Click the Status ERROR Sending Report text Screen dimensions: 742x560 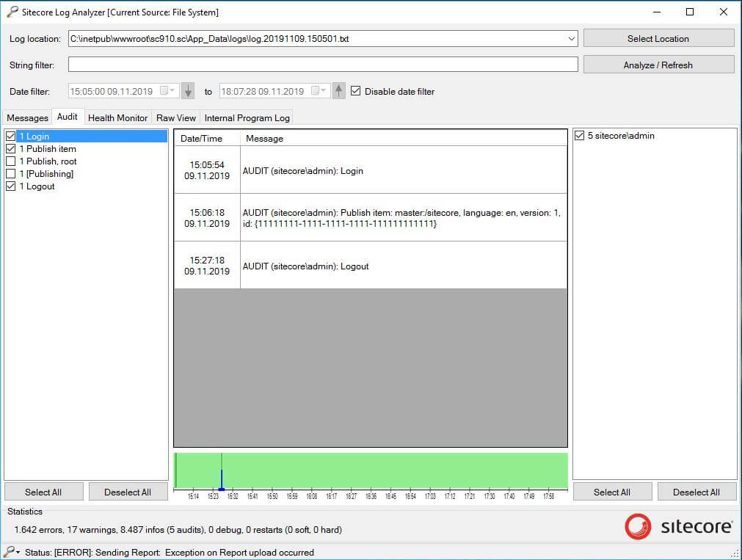point(170,553)
